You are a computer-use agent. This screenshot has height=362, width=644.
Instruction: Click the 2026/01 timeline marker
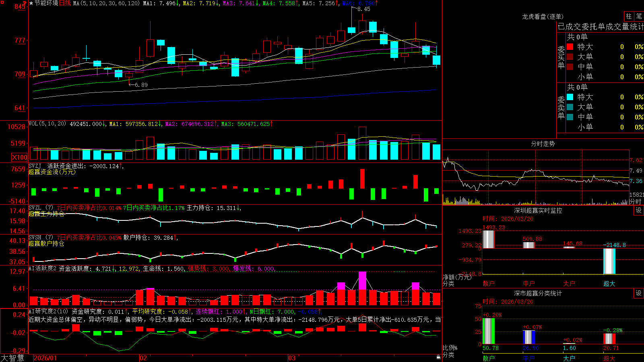pyautogui.click(x=45, y=358)
